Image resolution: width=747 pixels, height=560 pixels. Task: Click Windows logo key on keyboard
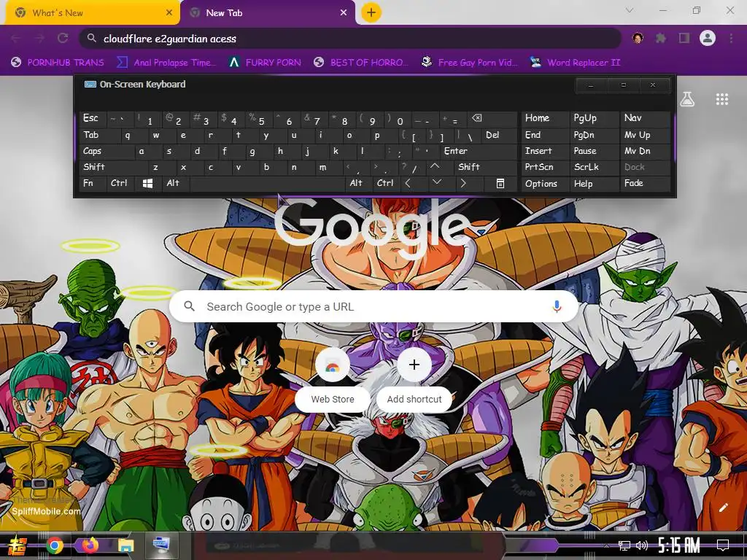[x=148, y=183]
